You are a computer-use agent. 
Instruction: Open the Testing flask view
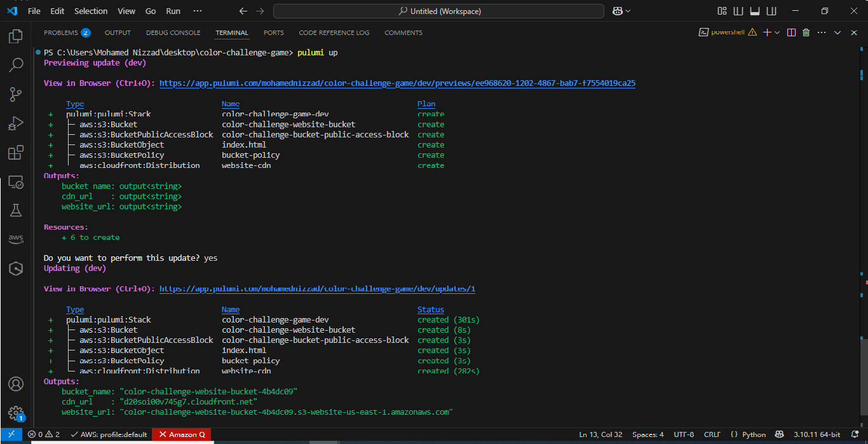[x=16, y=211]
